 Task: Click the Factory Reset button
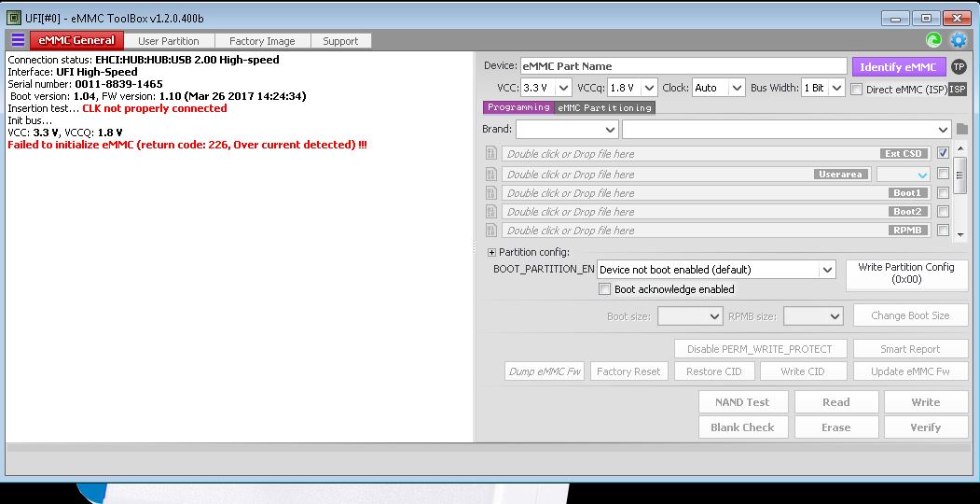[628, 371]
